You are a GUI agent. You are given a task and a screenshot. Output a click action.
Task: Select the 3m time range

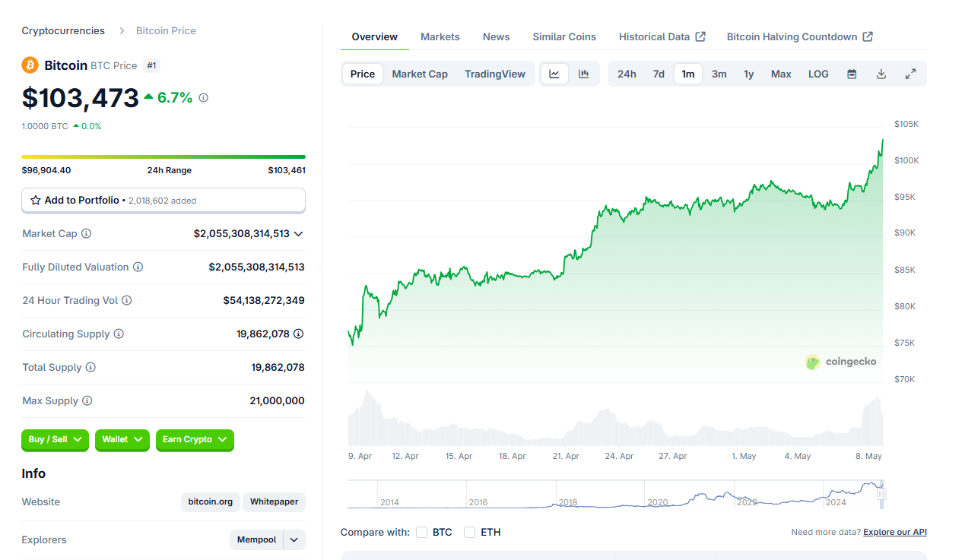pos(719,74)
